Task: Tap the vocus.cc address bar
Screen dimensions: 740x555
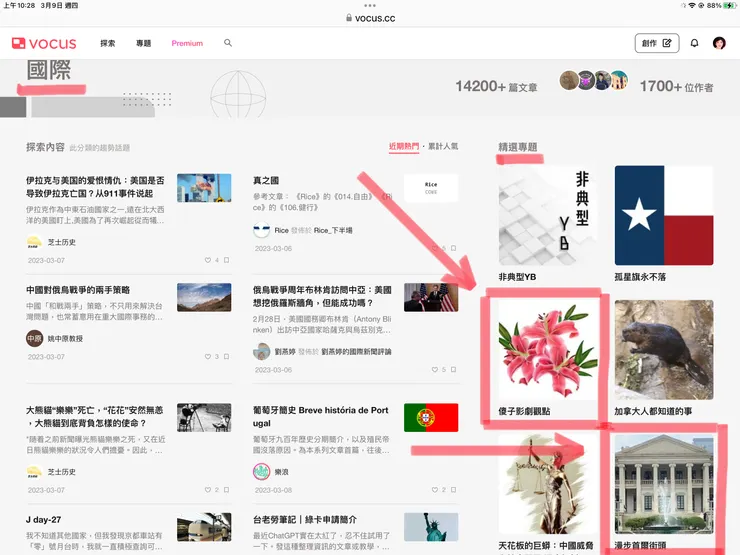Action: click(370, 18)
